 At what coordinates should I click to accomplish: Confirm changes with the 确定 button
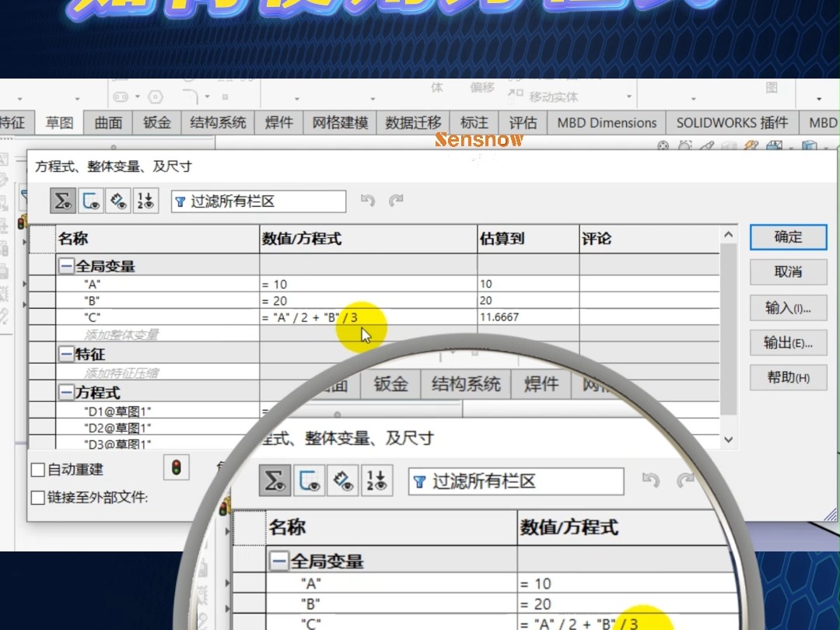click(788, 237)
